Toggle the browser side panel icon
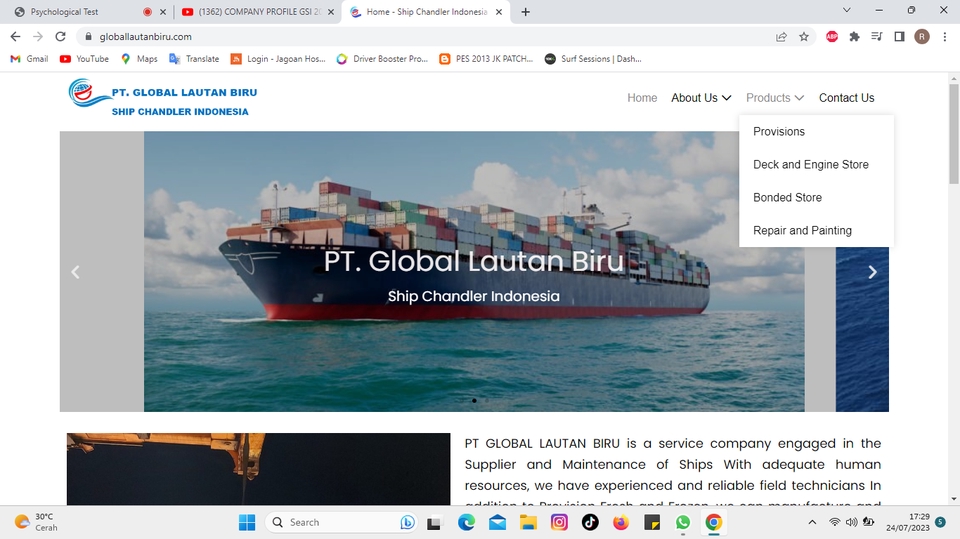Image resolution: width=960 pixels, height=539 pixels. coord(899,37)
